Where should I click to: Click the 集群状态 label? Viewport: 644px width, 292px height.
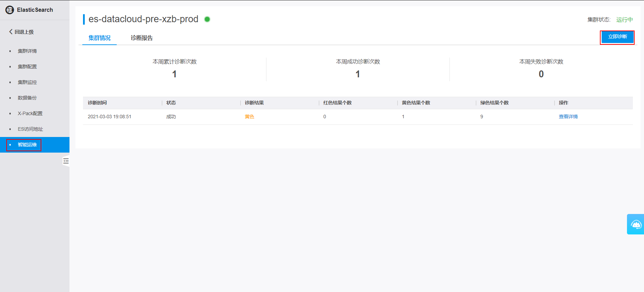pyautogui.click(x=599, y=20)
